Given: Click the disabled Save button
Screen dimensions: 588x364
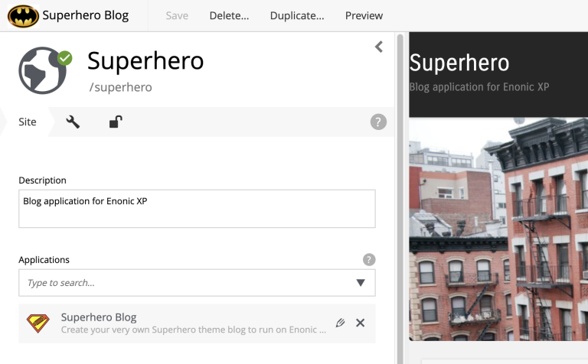Looking at the screenshot, I should [x=177, y=15].
